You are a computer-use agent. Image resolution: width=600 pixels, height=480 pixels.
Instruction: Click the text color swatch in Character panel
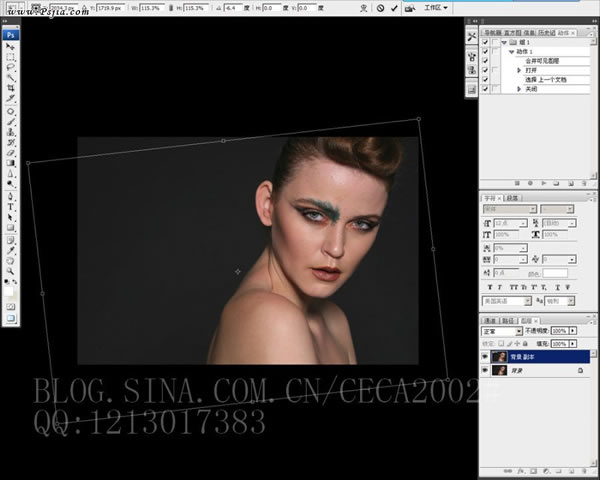point(555,273)
